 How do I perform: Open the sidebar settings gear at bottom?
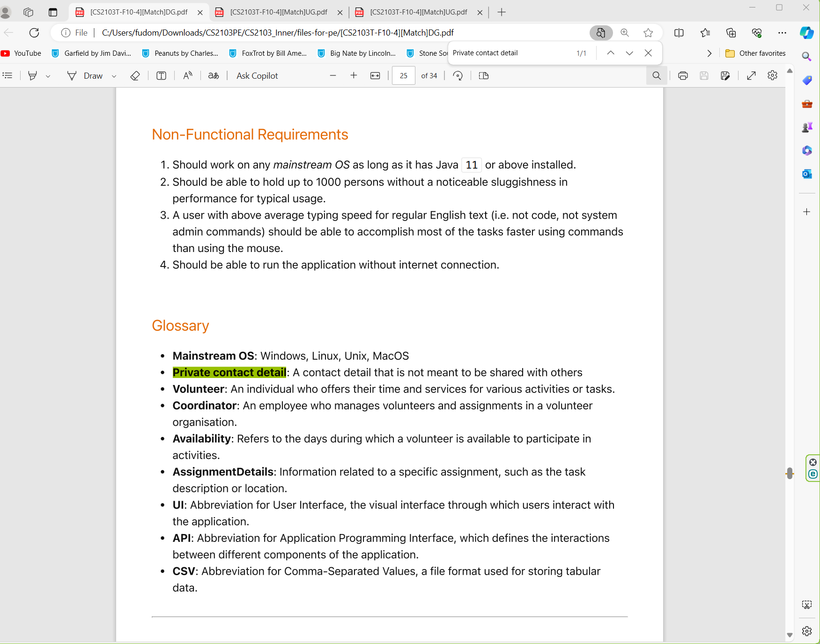click(806, 631)
